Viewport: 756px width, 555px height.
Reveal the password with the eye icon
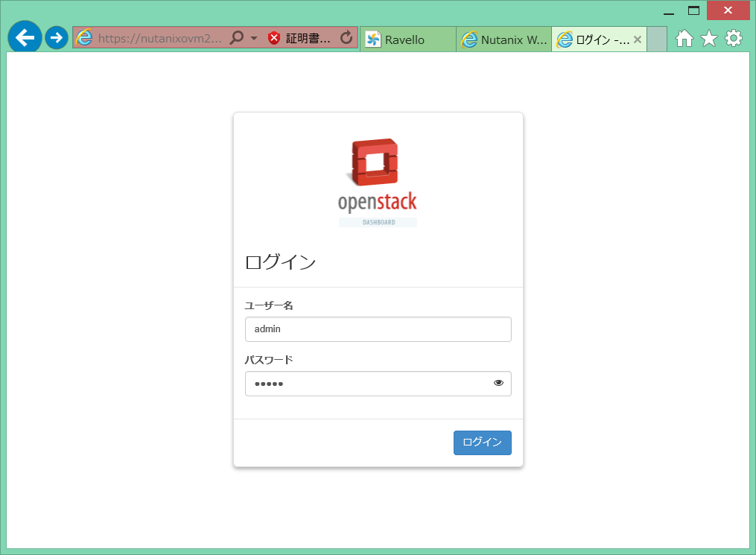(498, 383)
